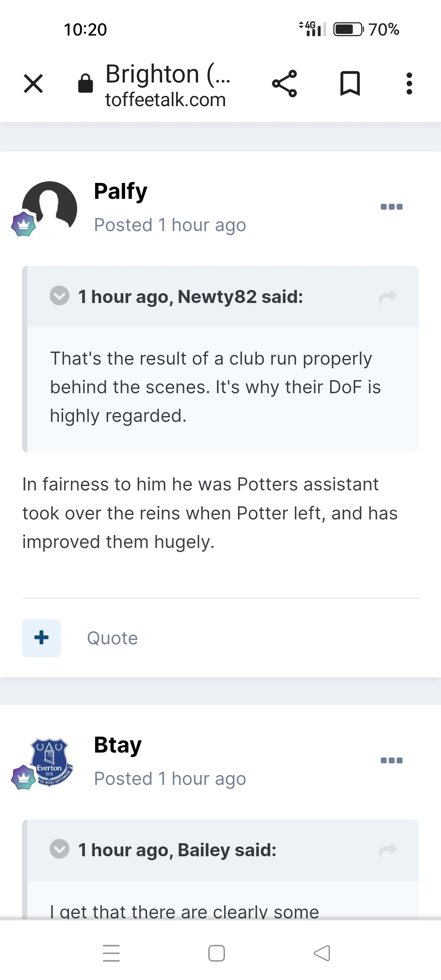Jump to Bailey's original post arrow
The height and width of the screenshot is (980, 441).
388,851
